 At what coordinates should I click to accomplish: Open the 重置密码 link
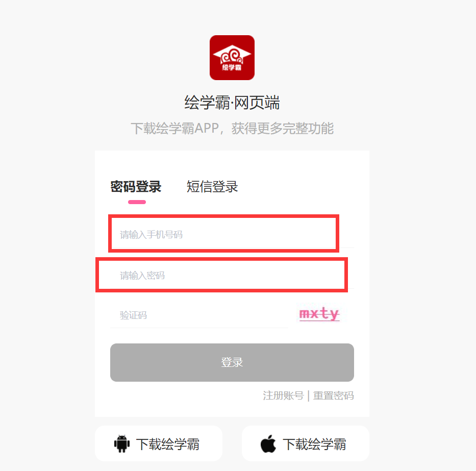(x=333, y=395)
